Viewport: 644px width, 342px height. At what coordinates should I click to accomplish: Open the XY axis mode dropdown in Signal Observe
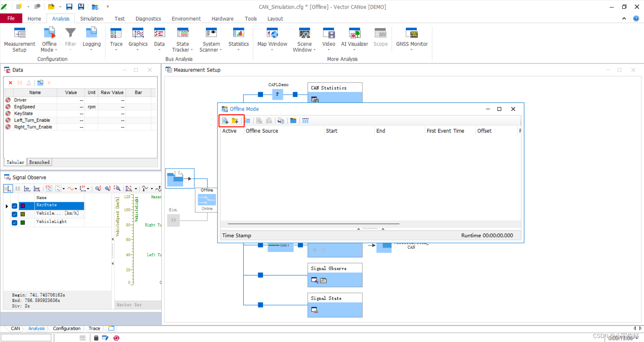point(88,188)
